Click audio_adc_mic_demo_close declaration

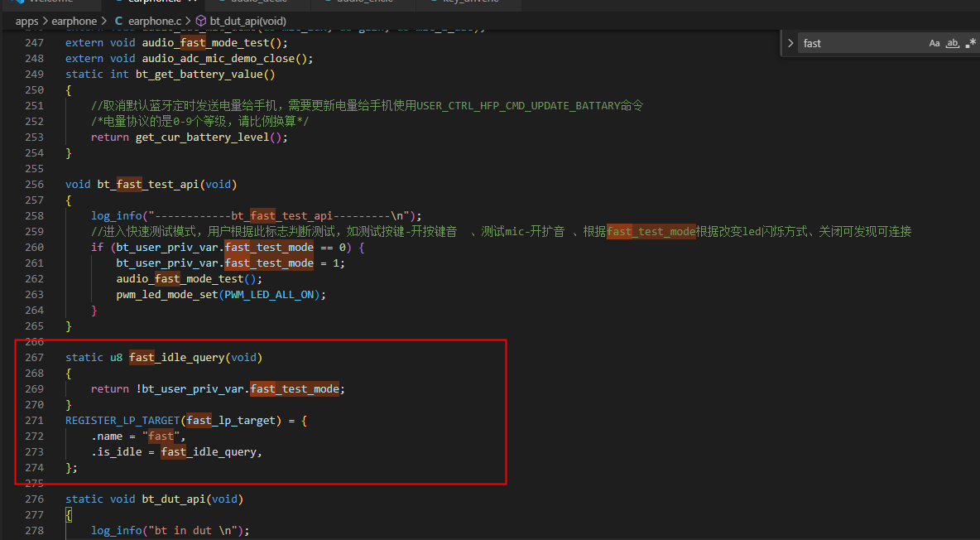tap(219, 58)
